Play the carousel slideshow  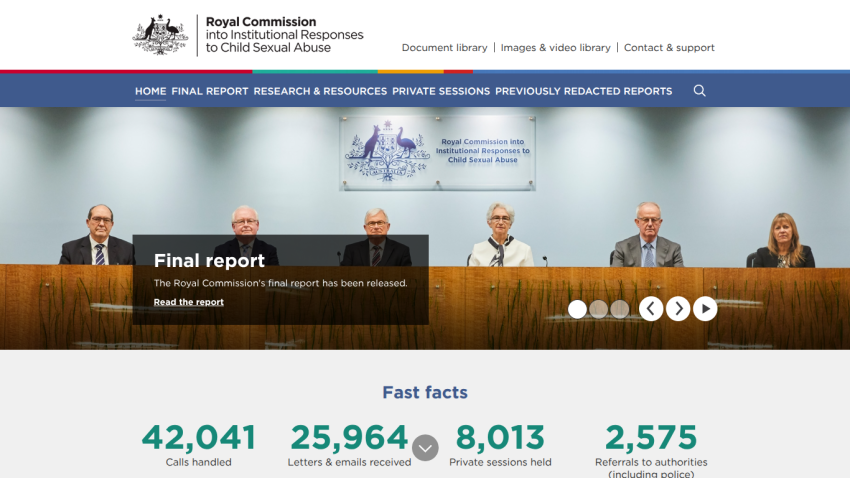(705, 309)
